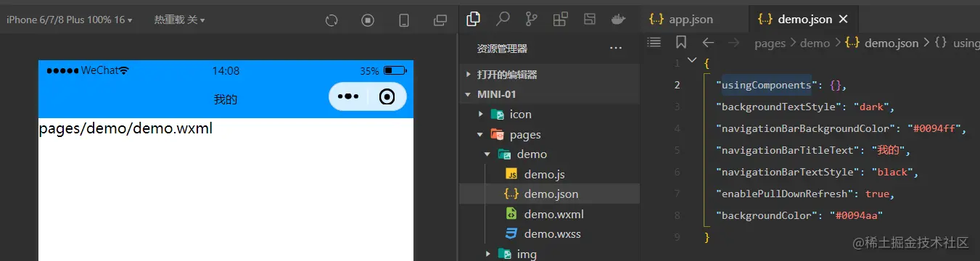The height and width of the screenshot is (261, 980).
Task: Open the Extensions blocks icon
Action: pyautogui.click(x=560, y=20)
